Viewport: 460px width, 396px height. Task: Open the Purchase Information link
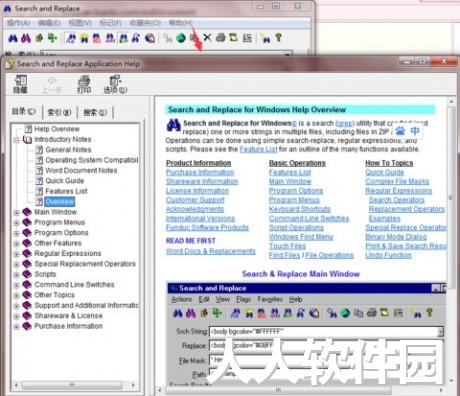click(200, 172)
